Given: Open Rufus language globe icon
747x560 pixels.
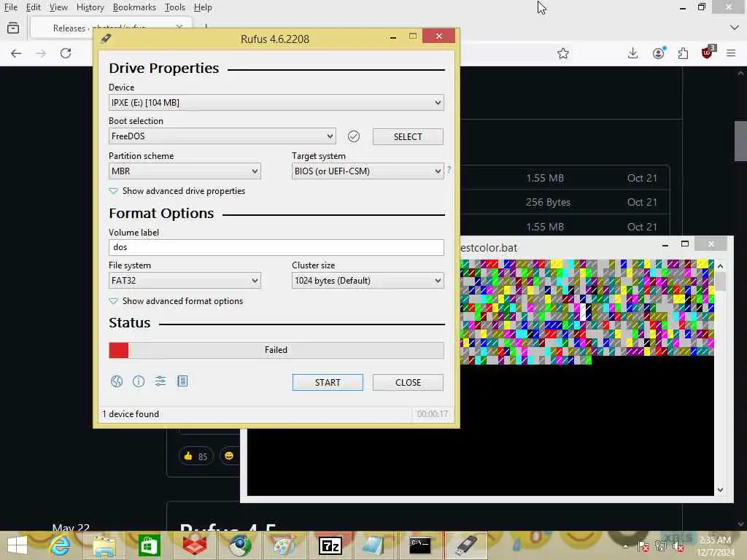Looking at the screenshot, I should coord(117,381).
